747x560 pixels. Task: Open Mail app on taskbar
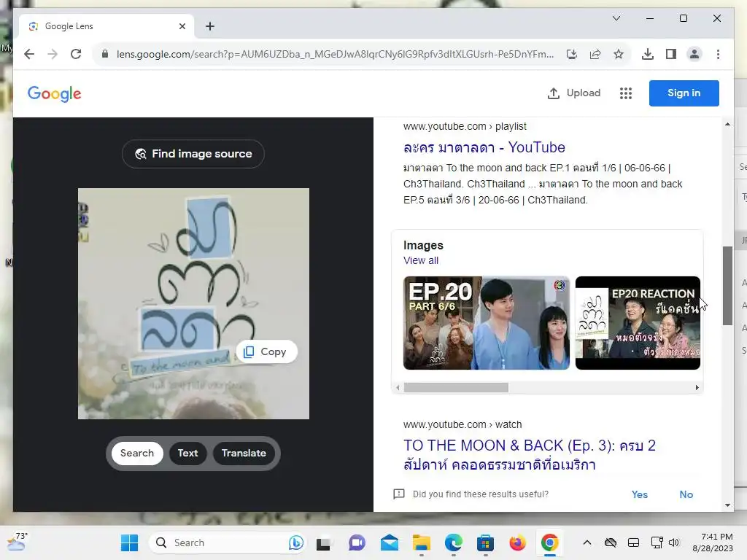[390, 542]
